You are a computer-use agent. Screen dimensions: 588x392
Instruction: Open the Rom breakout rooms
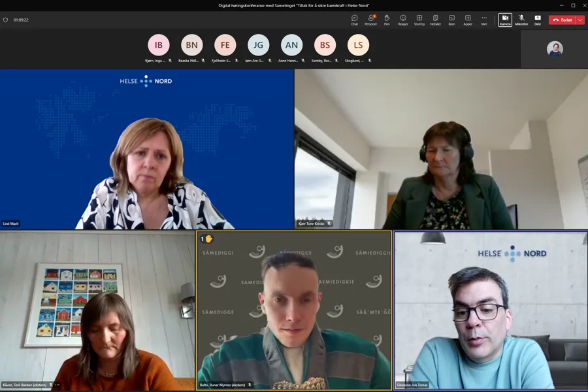click(451, 20)
